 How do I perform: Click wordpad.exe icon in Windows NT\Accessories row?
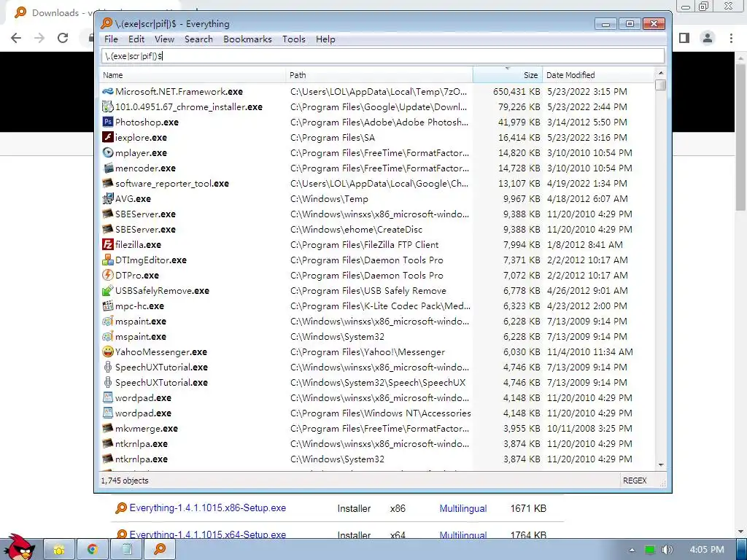[108, 413]
